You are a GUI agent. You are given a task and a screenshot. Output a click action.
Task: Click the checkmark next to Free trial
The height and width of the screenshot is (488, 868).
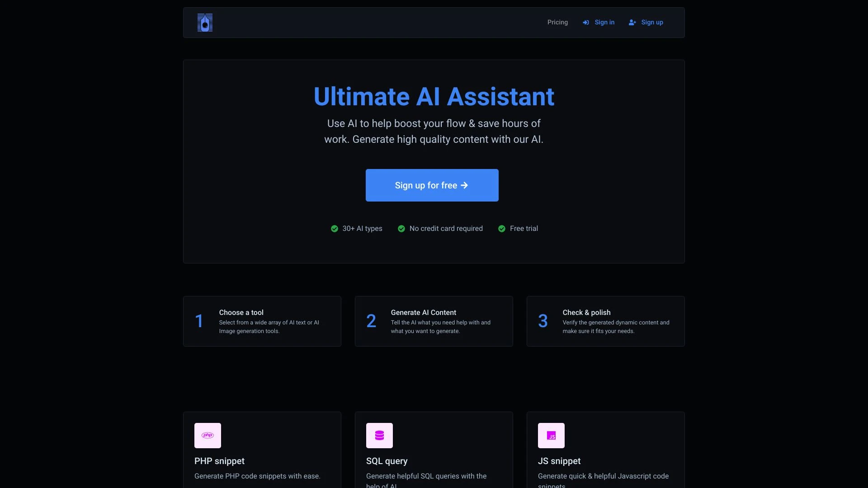pos(502,229)
